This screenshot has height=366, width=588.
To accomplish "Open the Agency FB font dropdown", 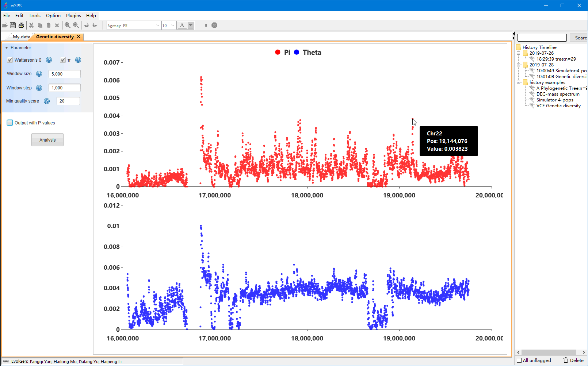I will [157, 26].
